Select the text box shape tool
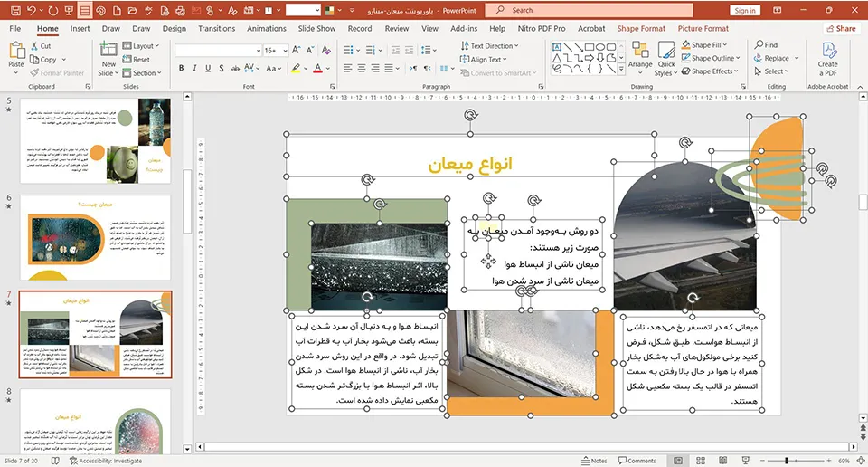868x467 pixels. point(557,47)
